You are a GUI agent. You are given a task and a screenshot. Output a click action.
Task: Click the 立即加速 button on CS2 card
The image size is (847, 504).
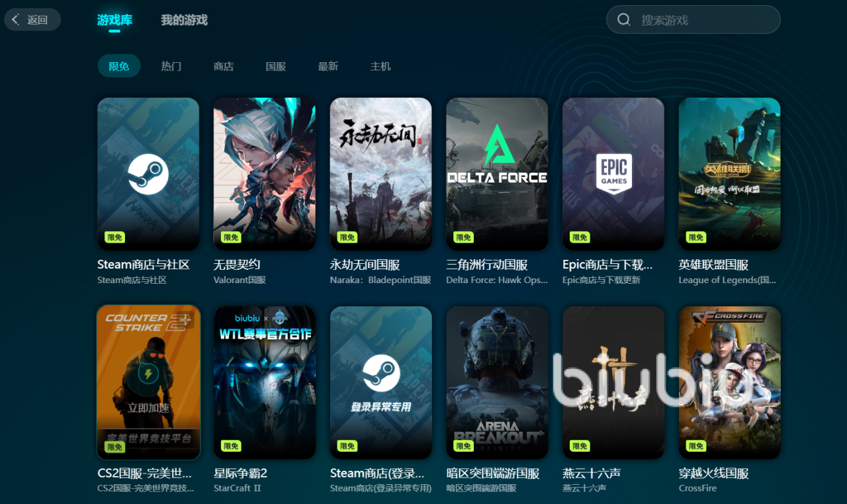point(148,408)
